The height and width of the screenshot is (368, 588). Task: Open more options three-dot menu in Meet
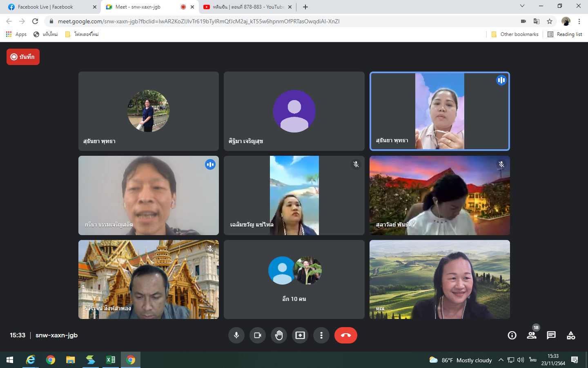[x=321, y=335]
